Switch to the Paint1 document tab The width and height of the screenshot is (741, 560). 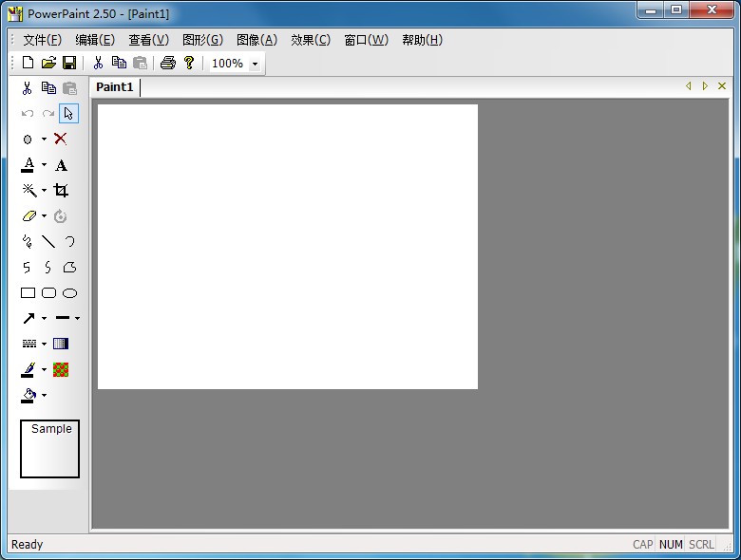115,87
